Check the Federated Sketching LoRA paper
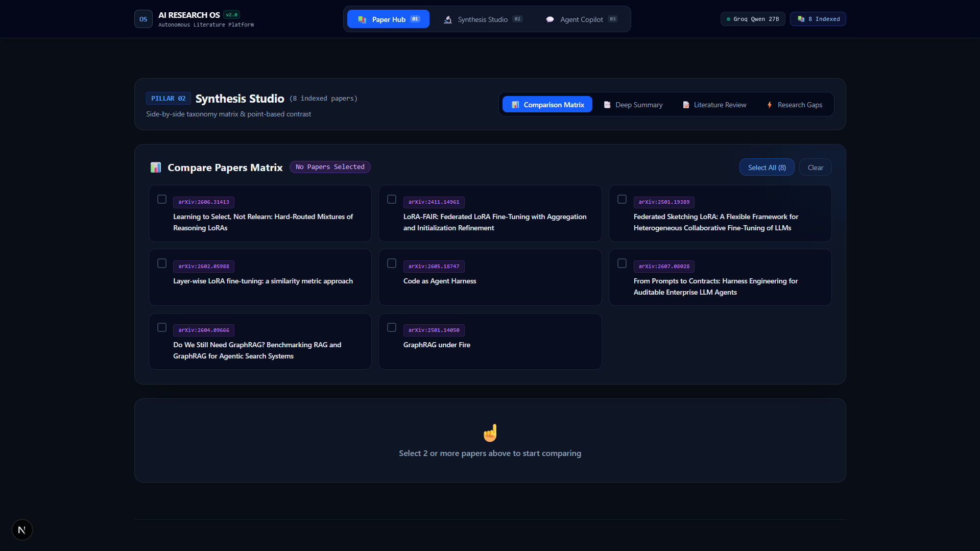Screen dimensions: 980x551 pyautogui.click(x=622, y=199)
